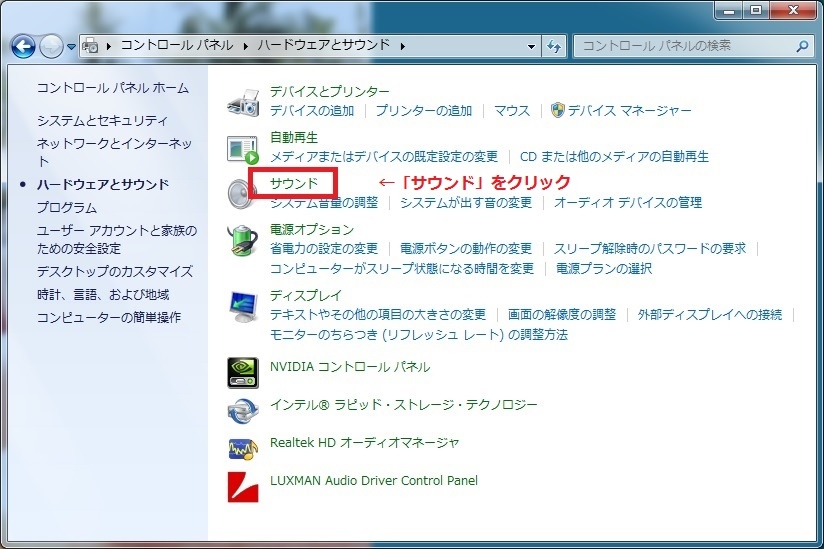Click コンピューターがスリープ状態になる時間を変更 link
The width and height of the screenshot is (824, 549).
coord(402,268)
